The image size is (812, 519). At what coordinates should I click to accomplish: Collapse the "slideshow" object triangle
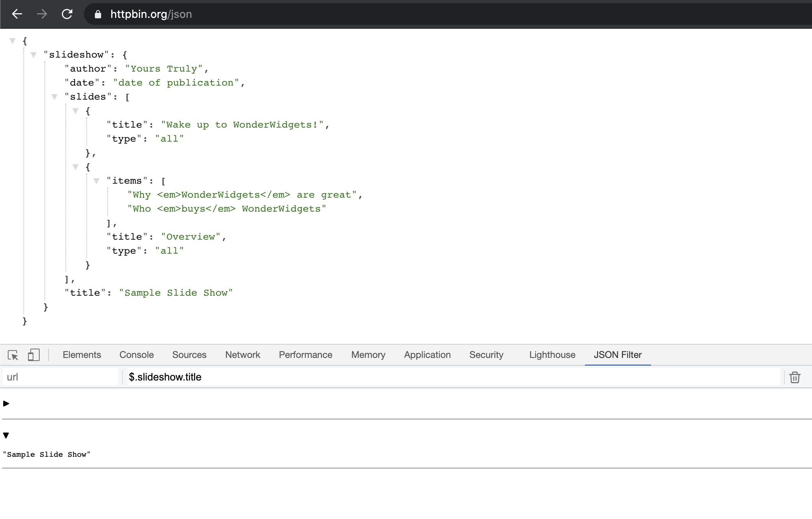33,55
